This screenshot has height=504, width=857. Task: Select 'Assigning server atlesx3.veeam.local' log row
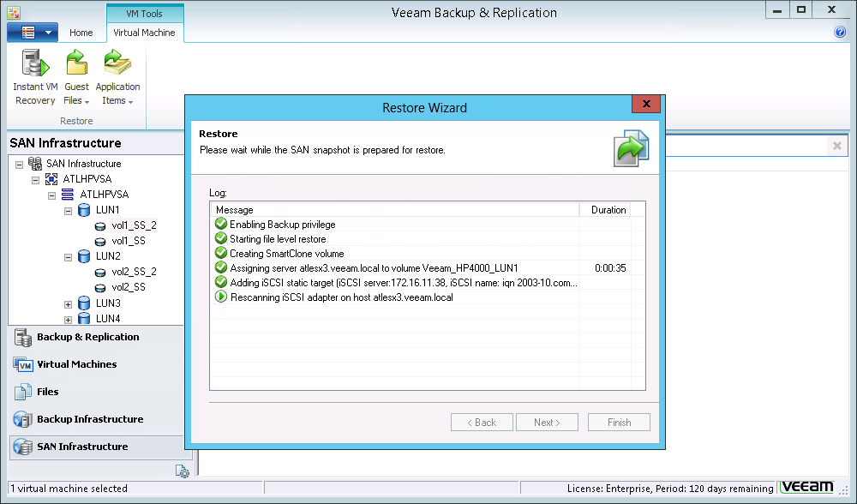click(428, 267)
